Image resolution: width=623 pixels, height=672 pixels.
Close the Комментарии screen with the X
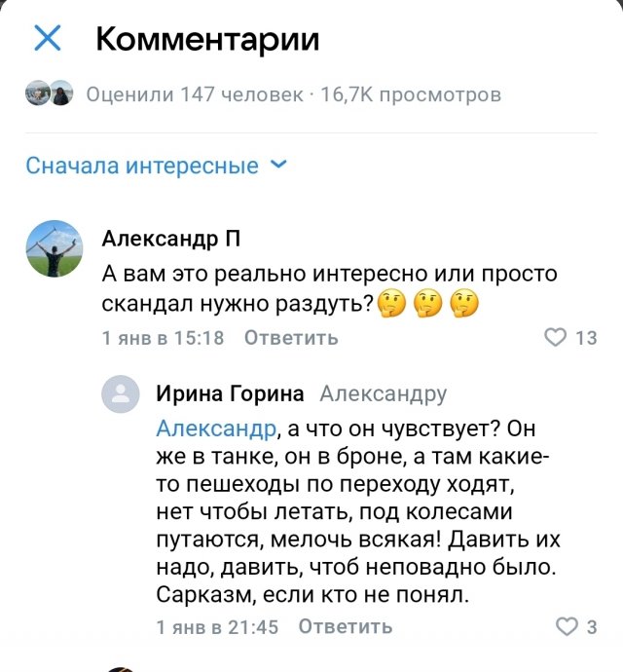[x=48, y=39]
